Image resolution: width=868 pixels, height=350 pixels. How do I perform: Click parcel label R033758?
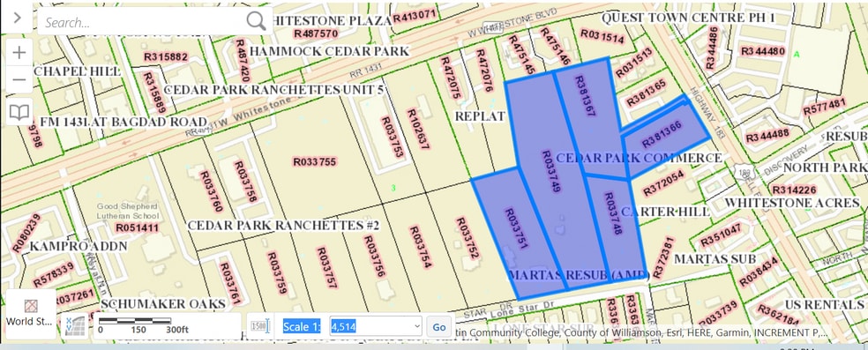click(246, 182)
